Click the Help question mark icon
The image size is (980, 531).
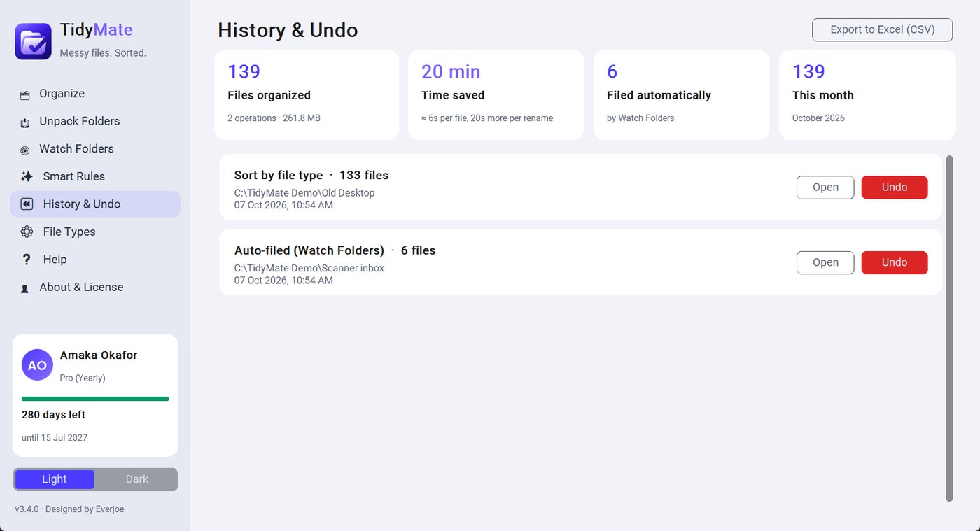tap(27, 260)
